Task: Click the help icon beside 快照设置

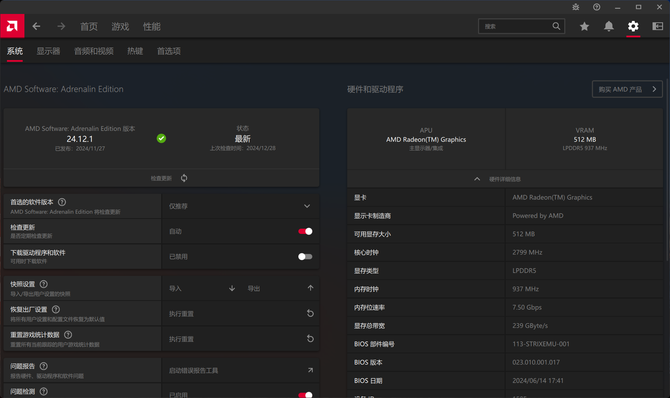Action: point(44,284)
